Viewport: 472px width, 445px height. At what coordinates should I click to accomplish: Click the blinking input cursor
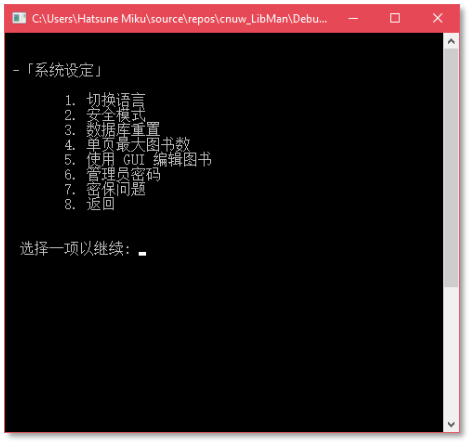[x=142, y=254]
